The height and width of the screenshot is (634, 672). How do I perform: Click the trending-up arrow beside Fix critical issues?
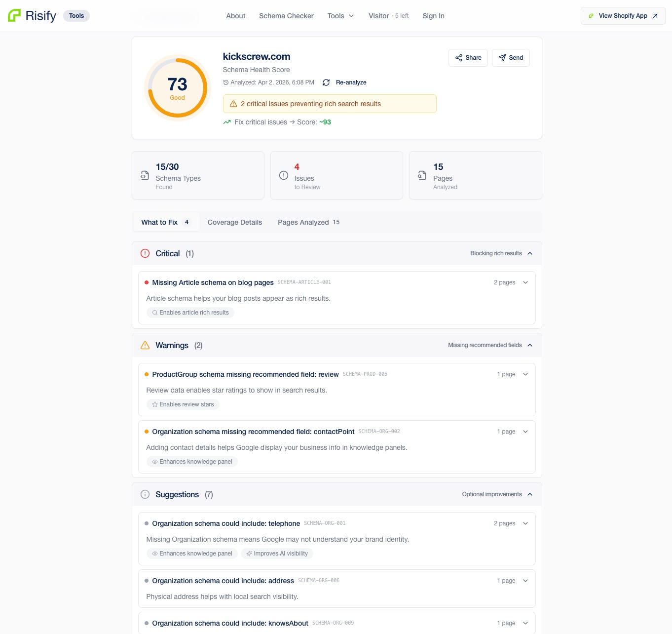click(x=227, y=122)
